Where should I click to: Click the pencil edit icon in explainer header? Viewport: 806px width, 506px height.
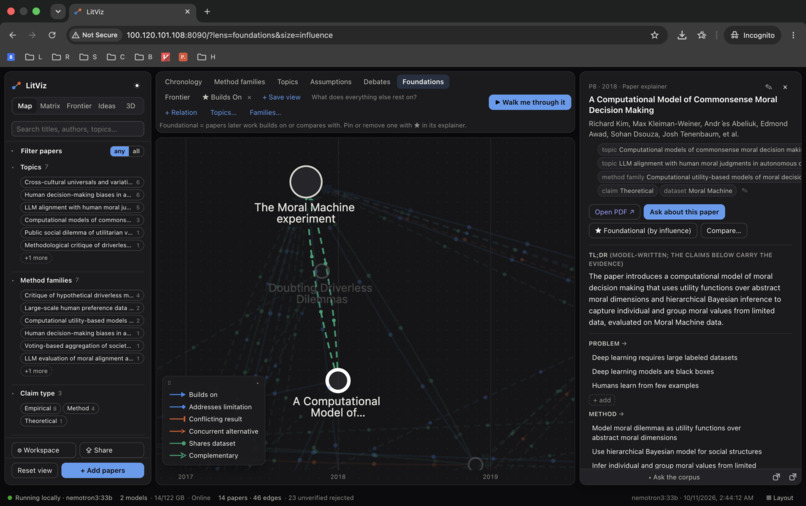coord(768,87)
